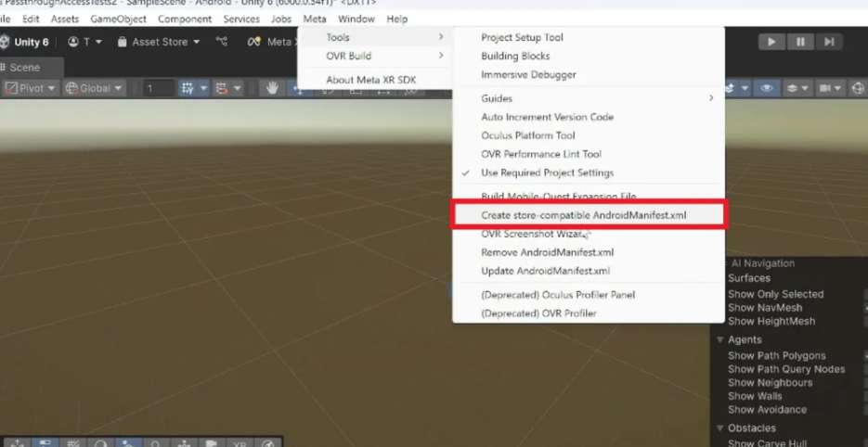Open the Services menu
Image resolution: width=868 pixels, height=447 pixels.
coord(241,19)
